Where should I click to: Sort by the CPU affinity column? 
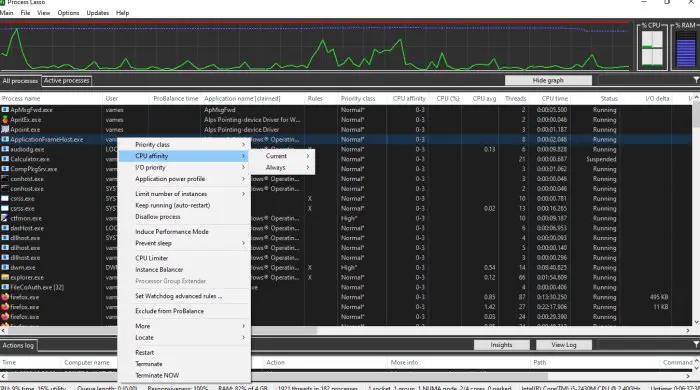point(408,98)
